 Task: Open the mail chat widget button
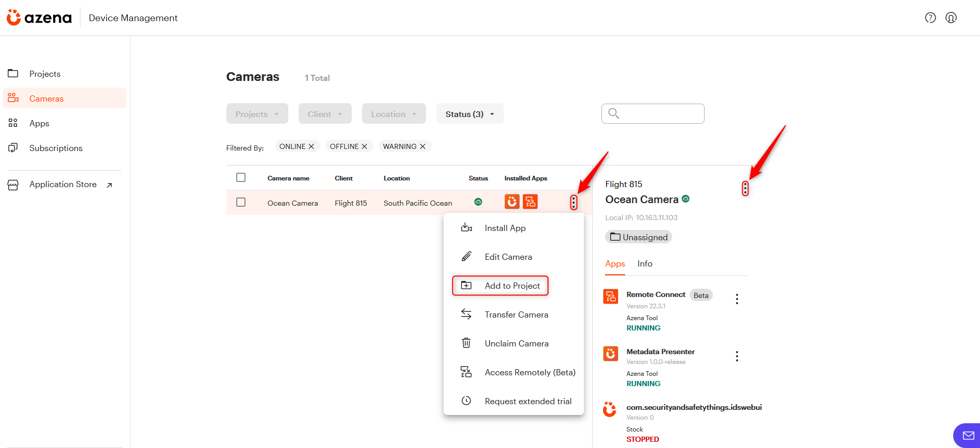tap(968, 436)
